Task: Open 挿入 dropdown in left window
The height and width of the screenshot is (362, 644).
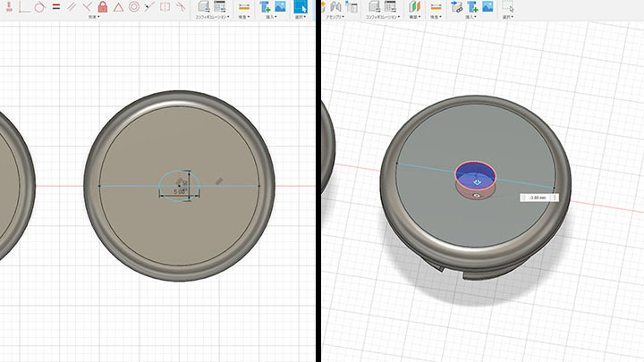Action: coord(271,17)
